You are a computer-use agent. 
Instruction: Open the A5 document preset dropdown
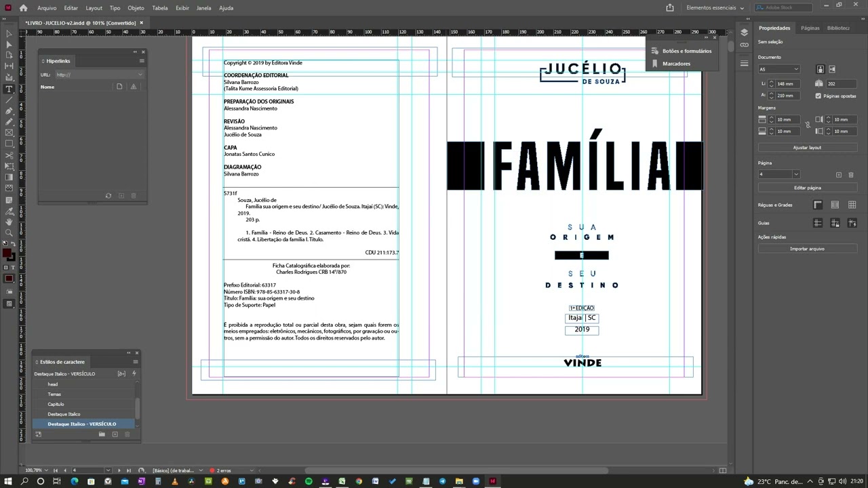(779, 69)
